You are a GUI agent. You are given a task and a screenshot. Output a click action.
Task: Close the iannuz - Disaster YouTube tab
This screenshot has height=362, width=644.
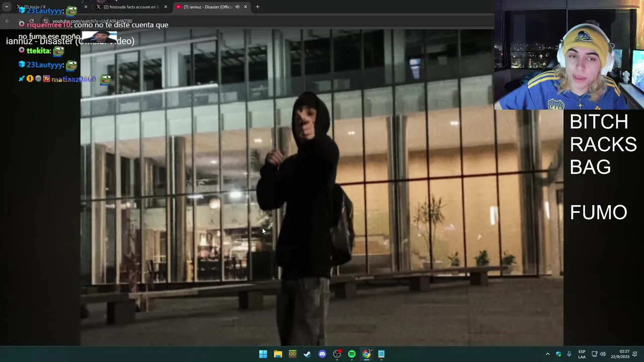[246, 7]
